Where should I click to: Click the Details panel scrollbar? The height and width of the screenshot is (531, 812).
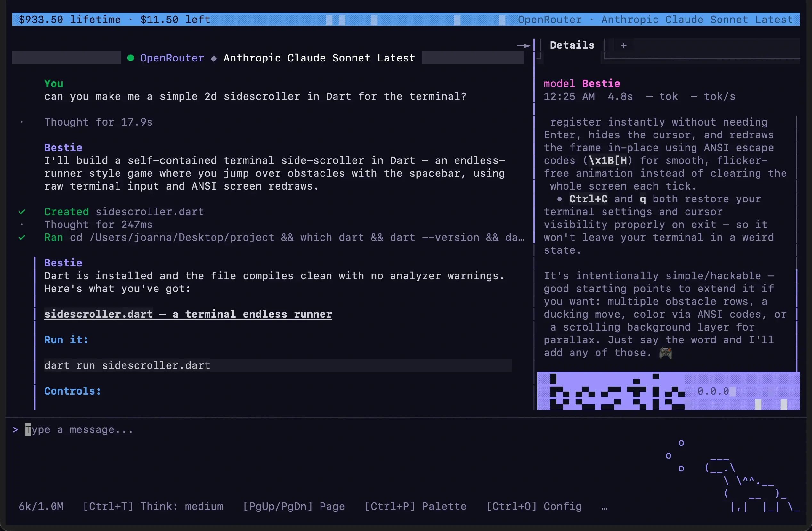coord(797,243)
